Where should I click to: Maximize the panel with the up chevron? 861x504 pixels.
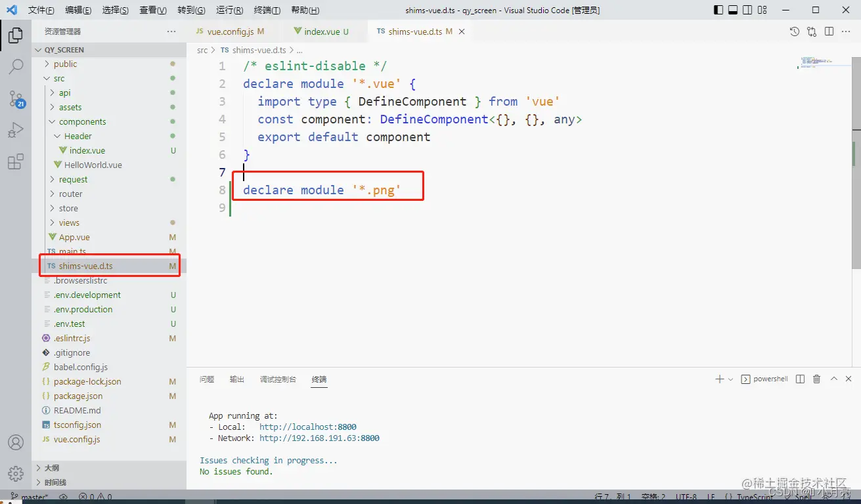click(834, 379)
